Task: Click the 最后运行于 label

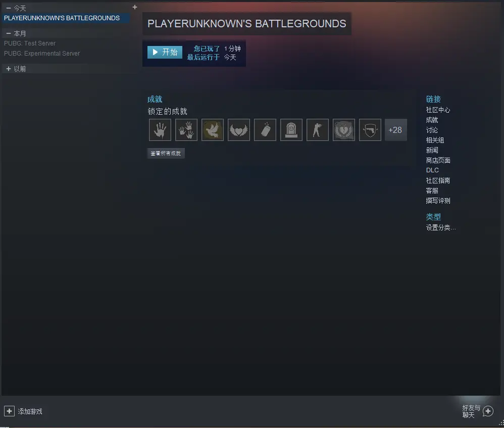Action: click(203, 57)
